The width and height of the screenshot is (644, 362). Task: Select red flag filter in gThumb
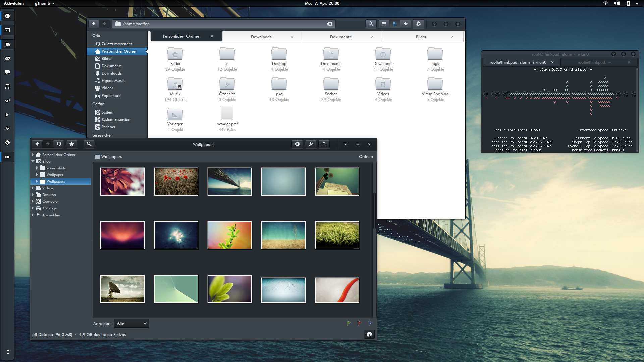(x=360, y=323)
